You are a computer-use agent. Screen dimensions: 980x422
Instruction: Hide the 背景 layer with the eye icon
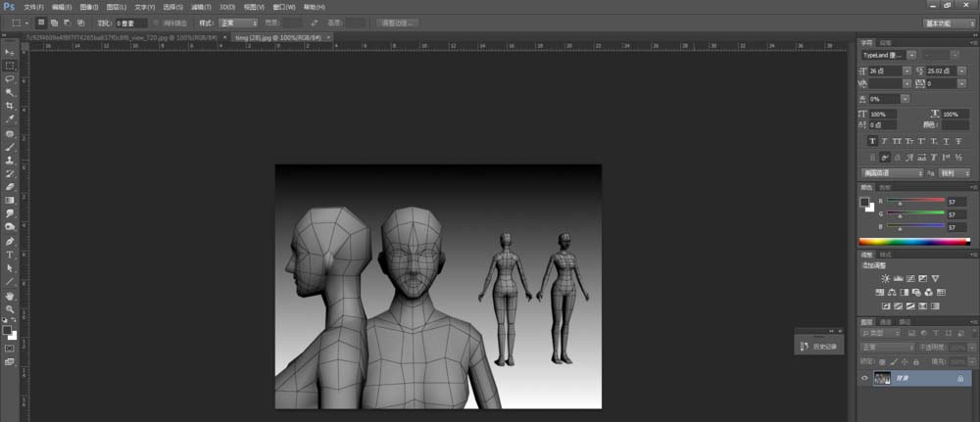[x=864, y=378]
